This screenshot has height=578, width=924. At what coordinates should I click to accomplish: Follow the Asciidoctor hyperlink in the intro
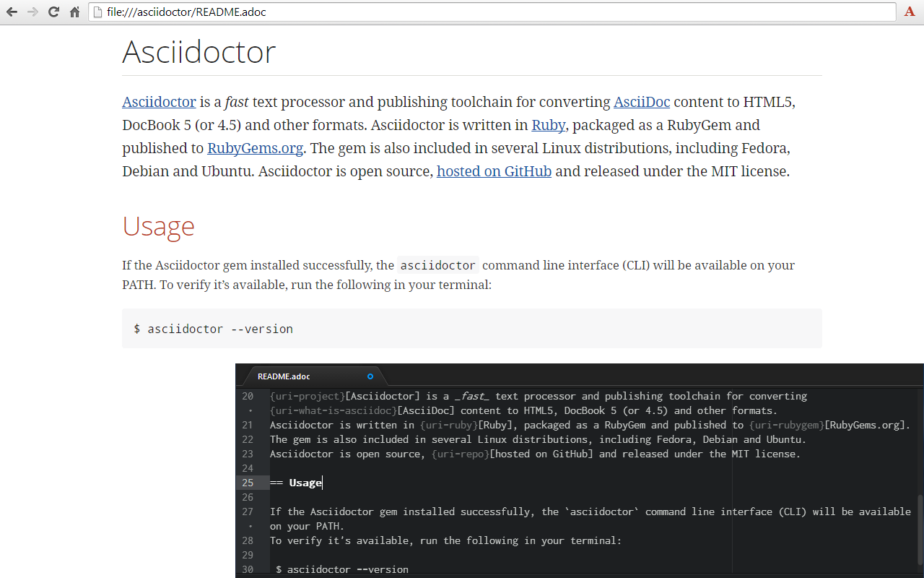point(159,102)
